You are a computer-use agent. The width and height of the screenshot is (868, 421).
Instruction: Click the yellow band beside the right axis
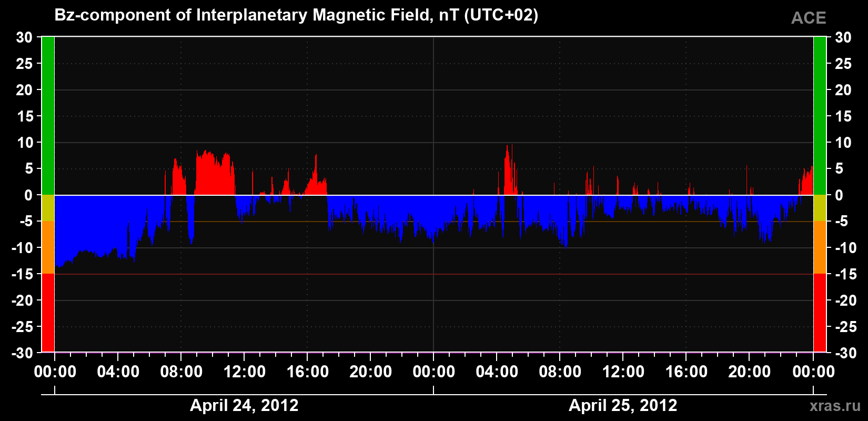tap(820, 208)
